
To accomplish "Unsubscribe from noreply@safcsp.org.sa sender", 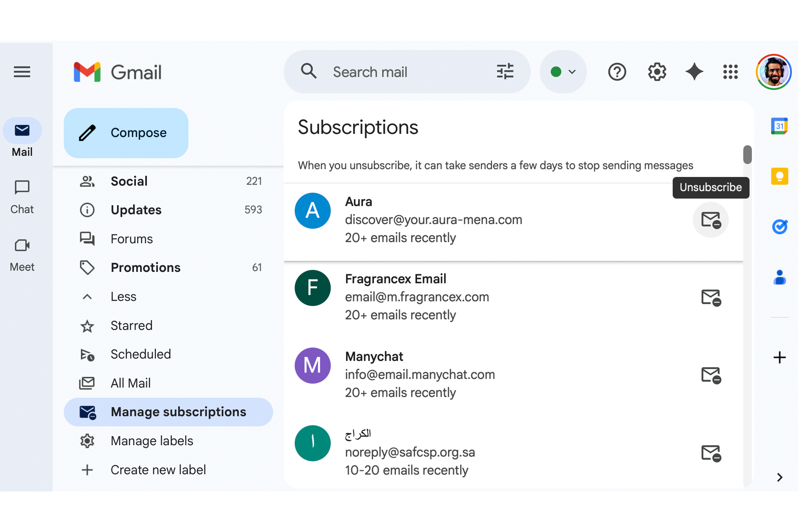I will [x=710, y=453].
